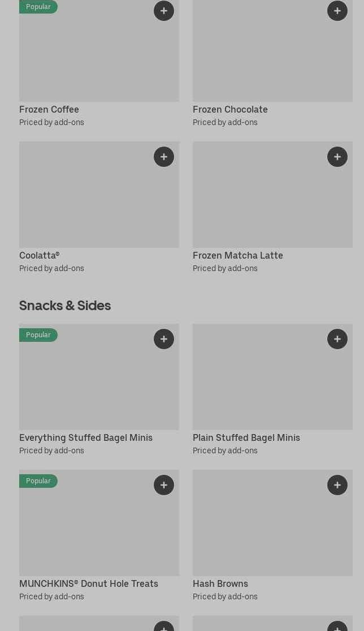Add Frozen Coffee using plus icon

click(x=164, y=11)
